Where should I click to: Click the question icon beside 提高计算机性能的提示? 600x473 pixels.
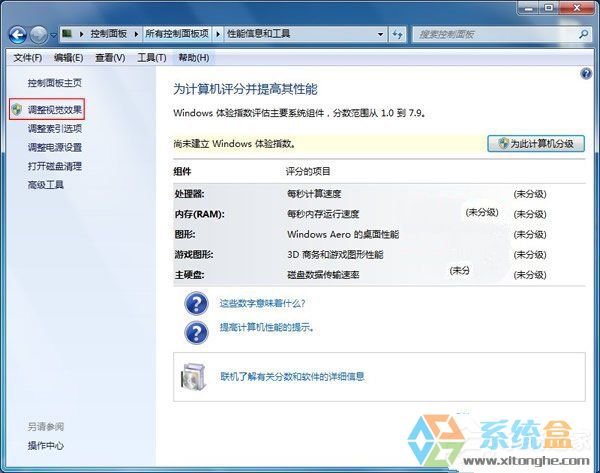pos(196,333)
